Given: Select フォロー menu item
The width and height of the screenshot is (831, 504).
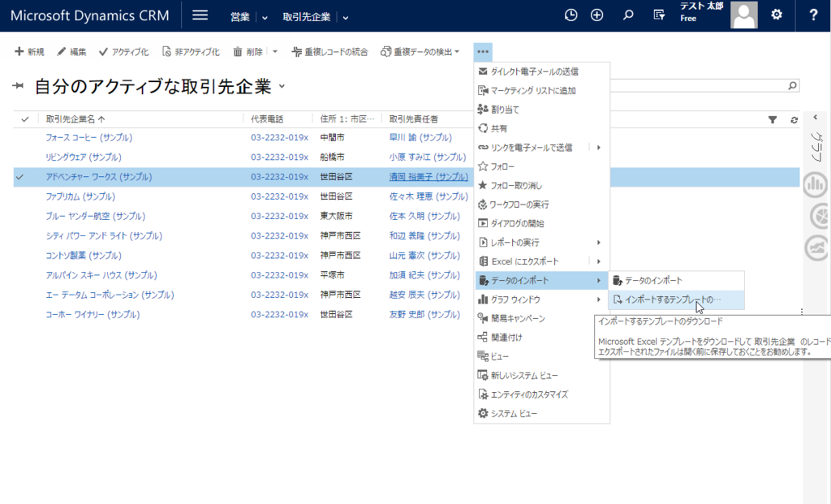Looking at the screenshot, I should pos(541,166).
